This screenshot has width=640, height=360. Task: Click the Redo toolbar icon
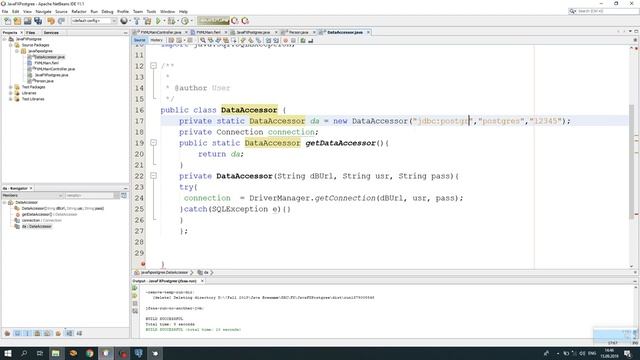(61, 21)
